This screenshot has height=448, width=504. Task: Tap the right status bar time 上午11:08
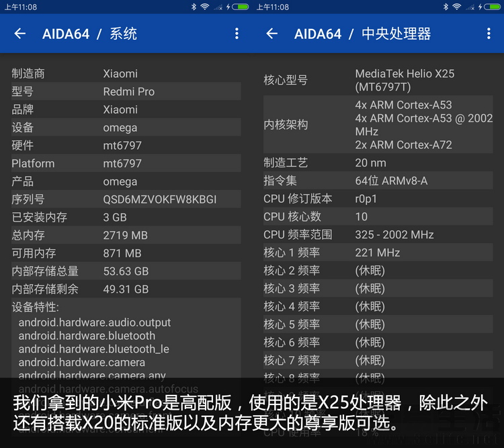[x=273, y=7]
